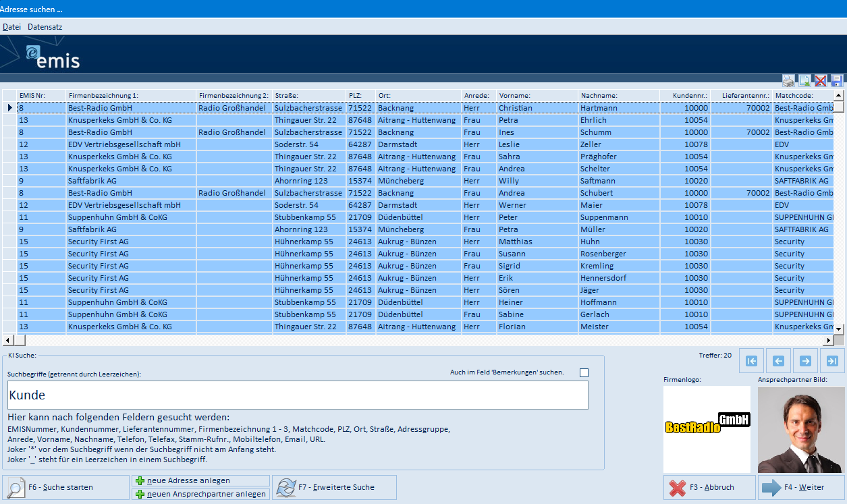Click 'neue Adresse anlegen'
847x504 pixels.
[x=200, y=481]
